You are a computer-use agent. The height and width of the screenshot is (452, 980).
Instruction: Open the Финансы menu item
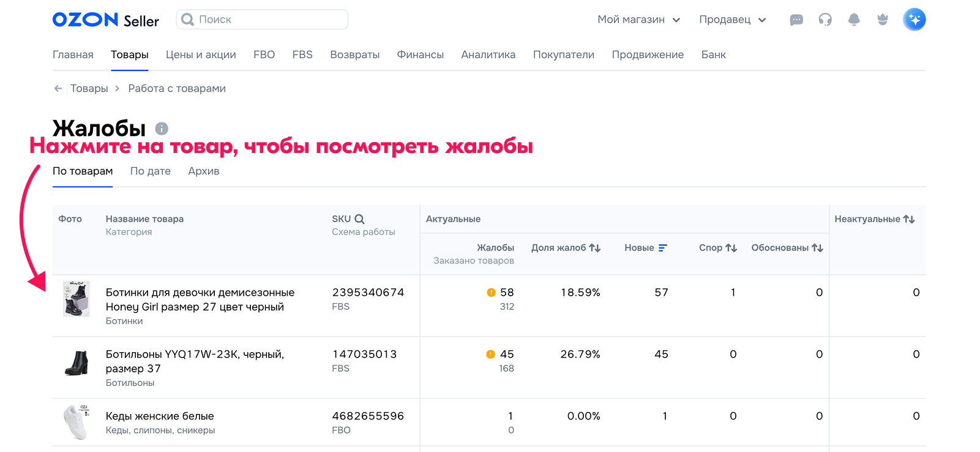pos(421,55)
